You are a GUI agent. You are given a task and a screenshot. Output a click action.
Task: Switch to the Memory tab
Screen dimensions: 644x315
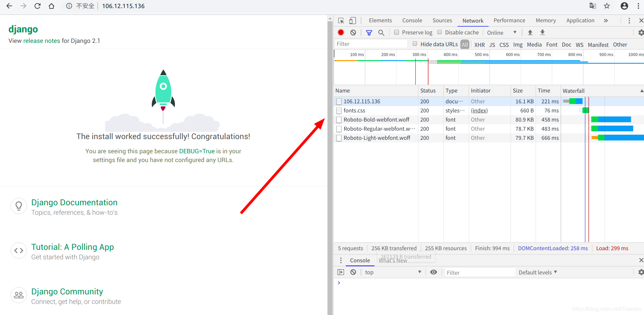tap(546, 21)
